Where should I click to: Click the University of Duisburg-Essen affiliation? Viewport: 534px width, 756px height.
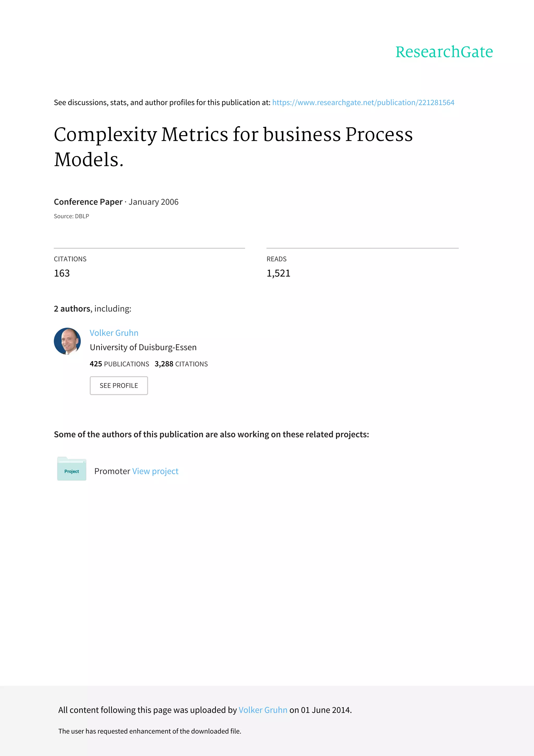[x=143, y=347]
